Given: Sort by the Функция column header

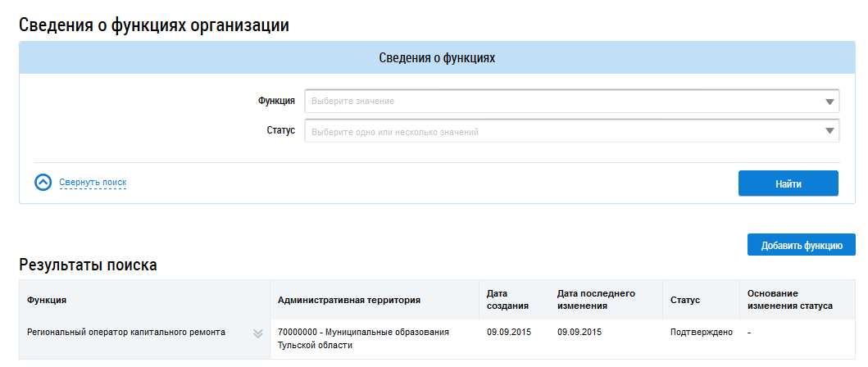Looking at the screenshot, I should 47,301.
